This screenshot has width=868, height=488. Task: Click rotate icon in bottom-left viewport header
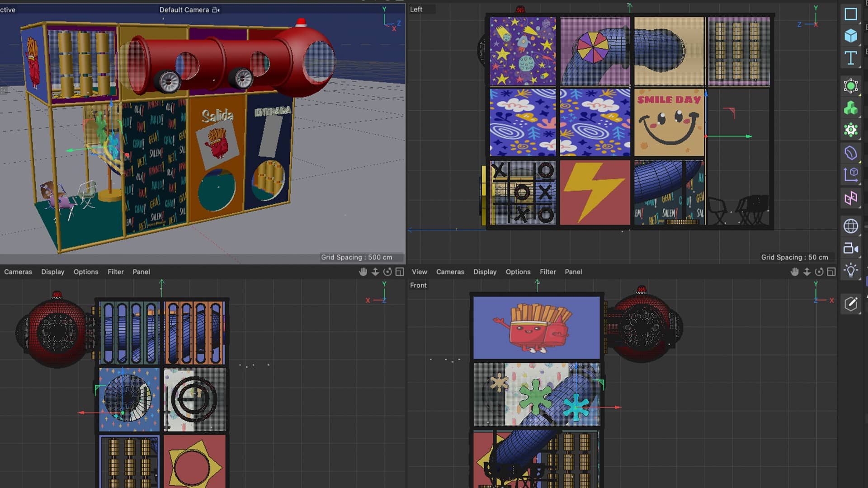pyautogui.click(x=387, y=272)
